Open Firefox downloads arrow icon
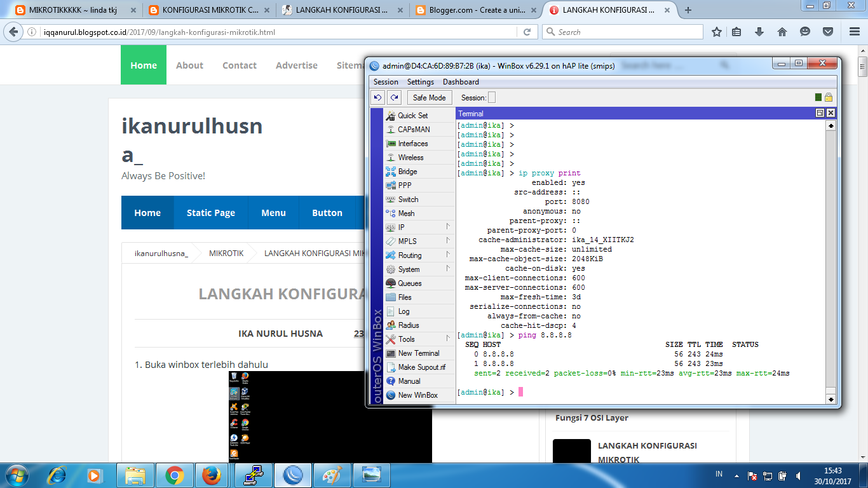 point(759,32)
